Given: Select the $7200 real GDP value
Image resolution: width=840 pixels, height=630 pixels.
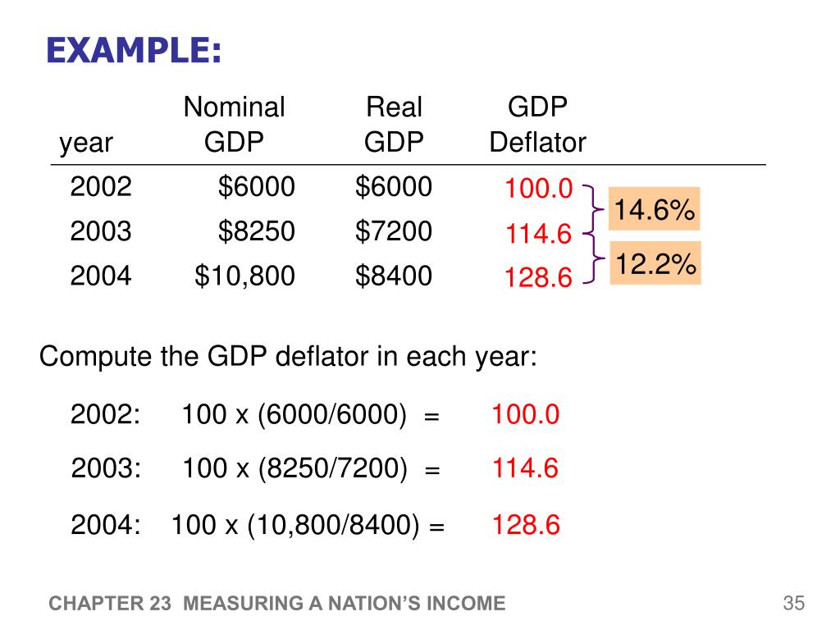Looking at the screenshot, I should tap(394, 232).
